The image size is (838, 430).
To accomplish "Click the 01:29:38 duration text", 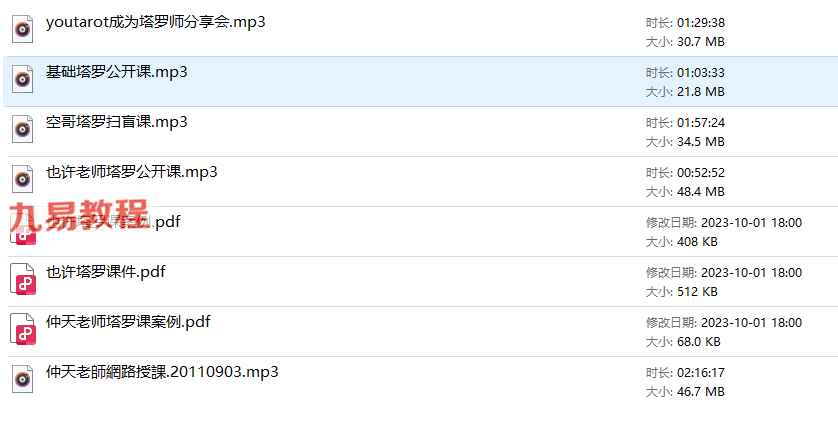I will coord(701,23).
